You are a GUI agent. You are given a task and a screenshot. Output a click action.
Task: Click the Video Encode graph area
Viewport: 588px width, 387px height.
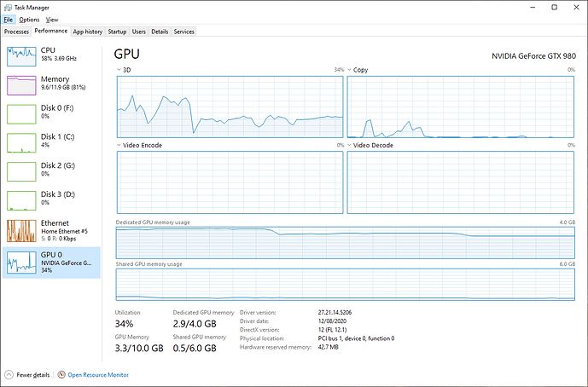pyautogui.click(x=230, y=182)
